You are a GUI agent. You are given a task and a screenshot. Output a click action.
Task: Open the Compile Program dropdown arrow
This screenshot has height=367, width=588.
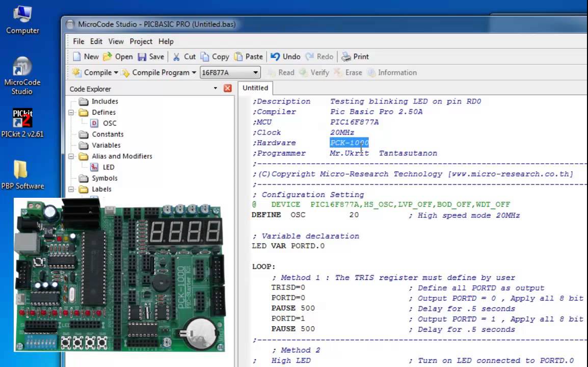194,72
